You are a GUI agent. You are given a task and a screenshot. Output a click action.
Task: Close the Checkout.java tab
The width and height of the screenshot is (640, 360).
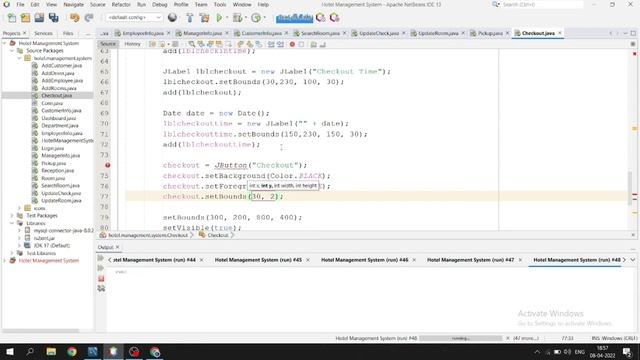[560, 33]
